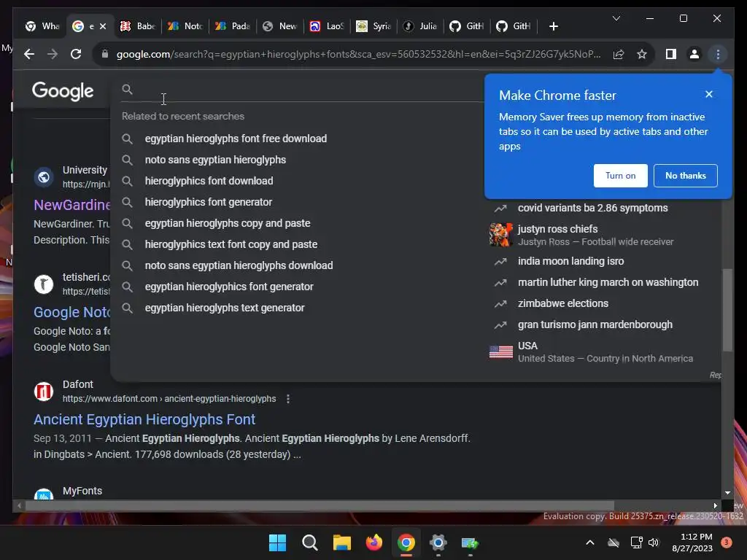
Task: Open trending martin luther king march on washington
Action: (608, 282)
